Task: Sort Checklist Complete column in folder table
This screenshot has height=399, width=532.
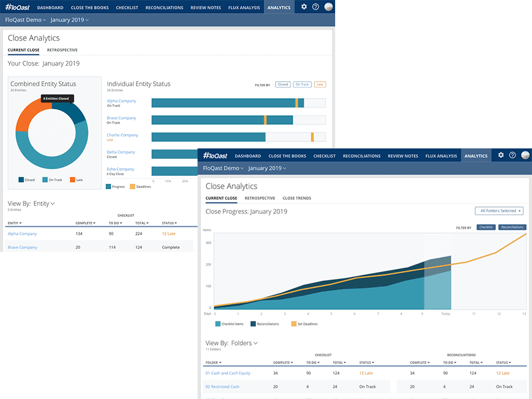Action: coord(283,362)
